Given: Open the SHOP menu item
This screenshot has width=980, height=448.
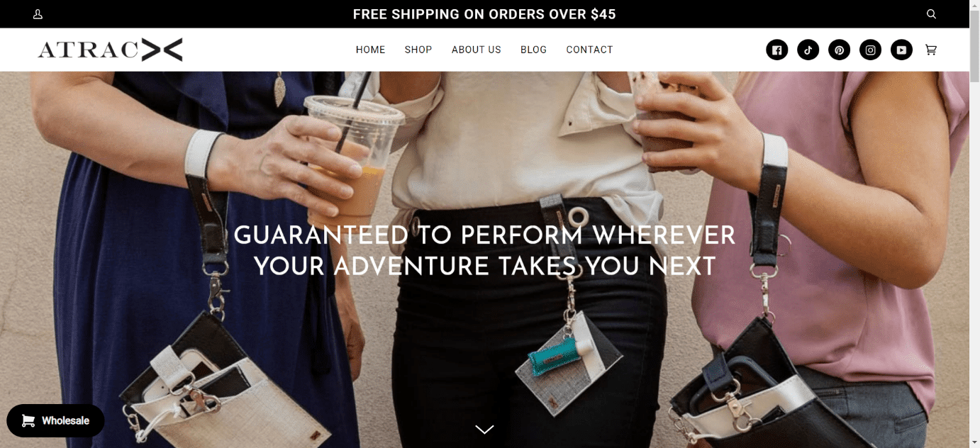Looking at the screenshot, I should (418, 50).
